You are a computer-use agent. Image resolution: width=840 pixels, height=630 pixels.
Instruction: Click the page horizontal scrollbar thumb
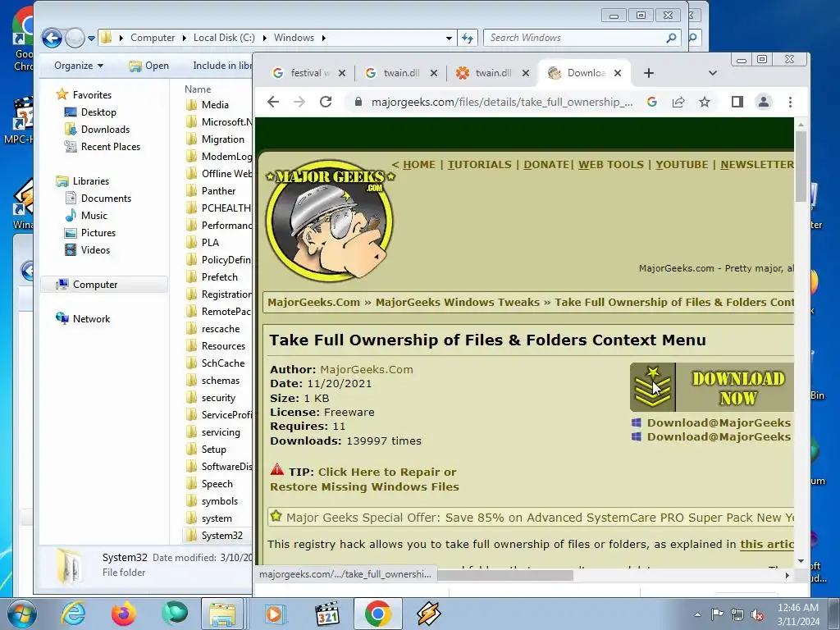(505, 575)
